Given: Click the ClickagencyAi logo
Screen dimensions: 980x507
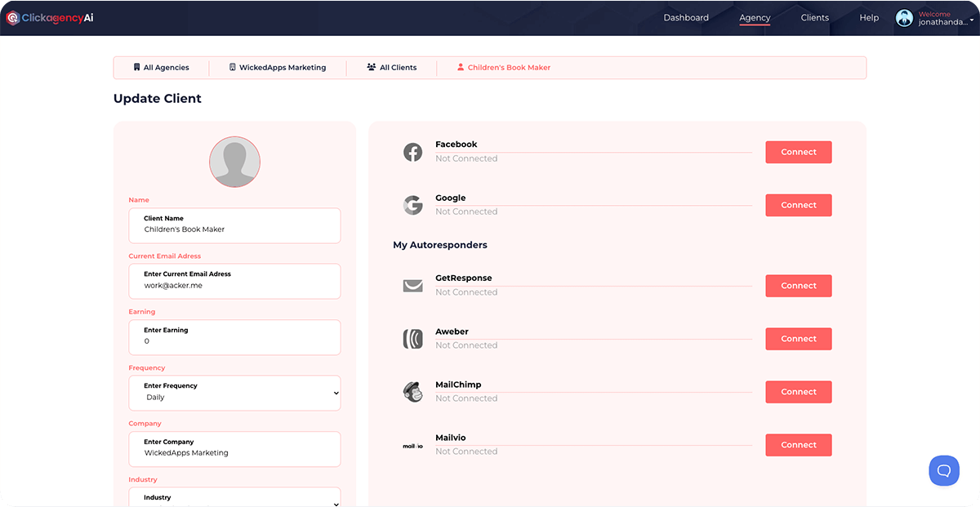Looking at the screenshot, I should [48, 16].
